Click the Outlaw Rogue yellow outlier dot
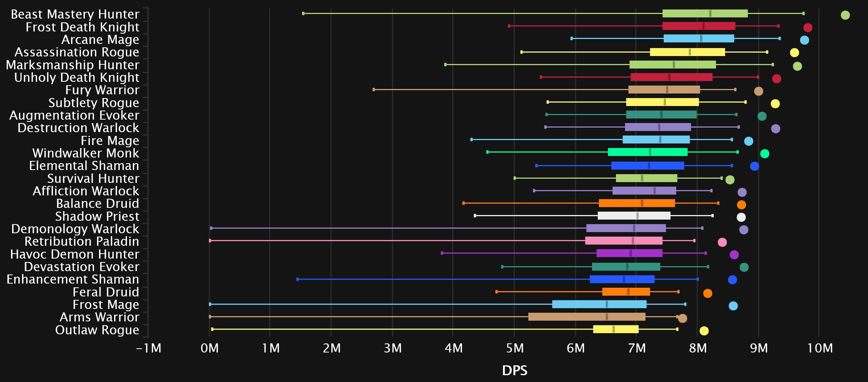This screenshot has width=868, height=382. tap(704, 331)
